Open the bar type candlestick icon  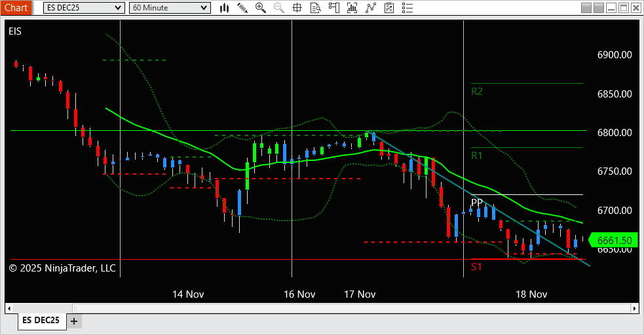coord(224,8)
